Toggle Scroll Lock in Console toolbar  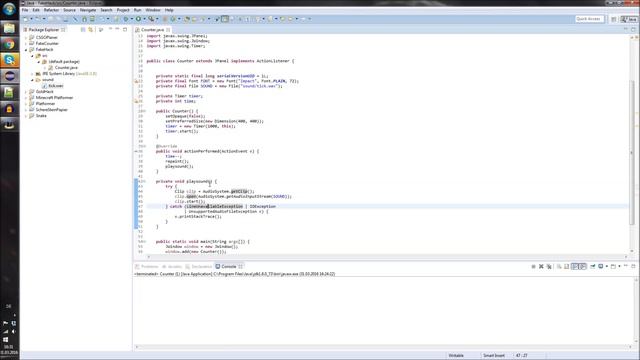(x=567, y=267)
